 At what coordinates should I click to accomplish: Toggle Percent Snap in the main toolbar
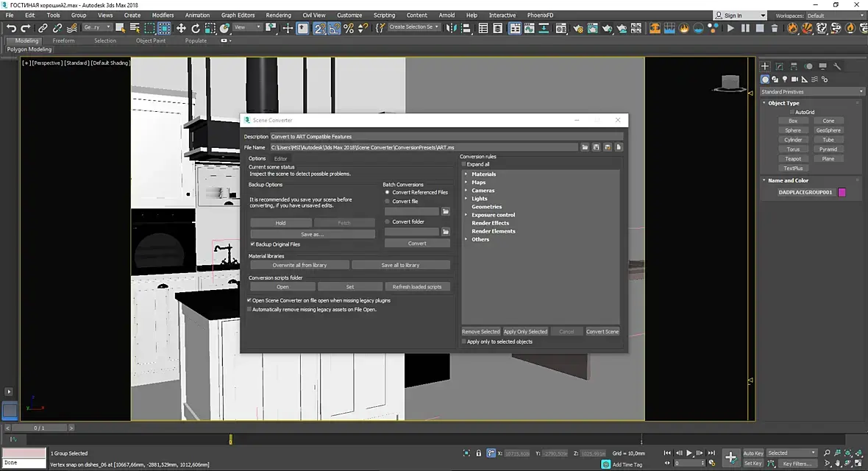click(349, 28)
